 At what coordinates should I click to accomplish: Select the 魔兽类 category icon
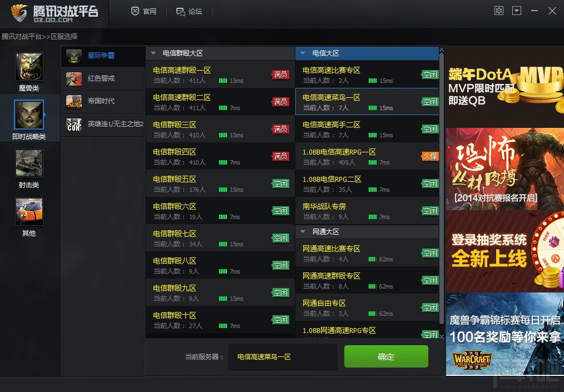pyautogui.click(x=29, y=67)
